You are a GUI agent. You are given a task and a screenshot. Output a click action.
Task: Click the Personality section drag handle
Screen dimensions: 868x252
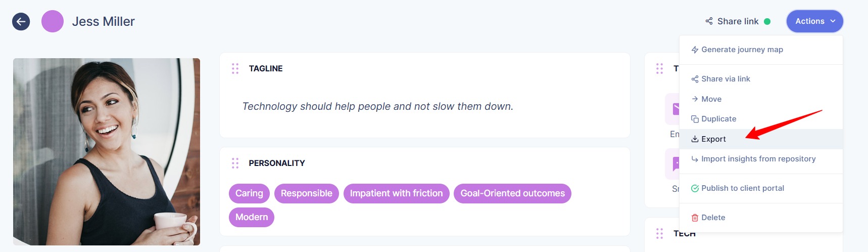(235, 163)
